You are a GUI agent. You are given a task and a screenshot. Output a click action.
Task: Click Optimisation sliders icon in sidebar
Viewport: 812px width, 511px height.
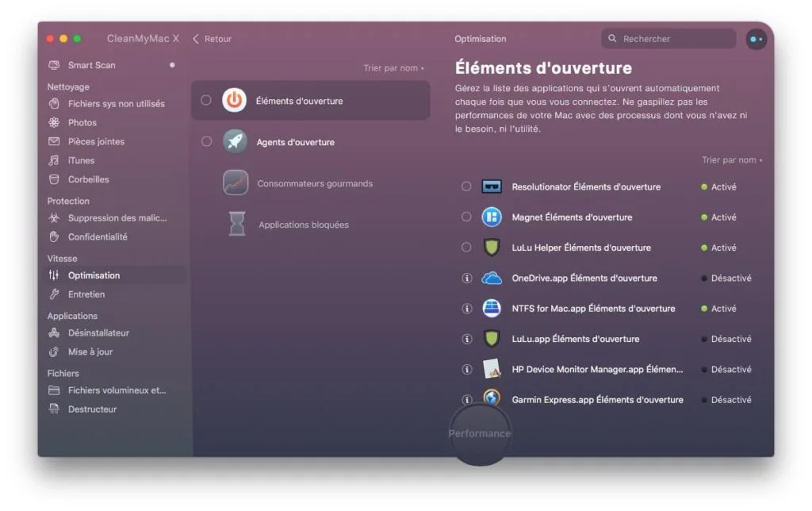point(54,275)
